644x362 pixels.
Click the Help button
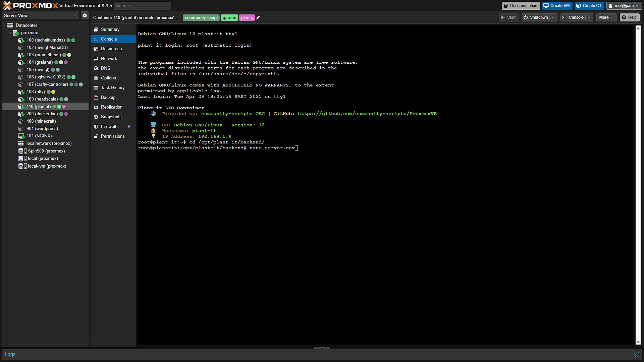[x=629, y=17]
